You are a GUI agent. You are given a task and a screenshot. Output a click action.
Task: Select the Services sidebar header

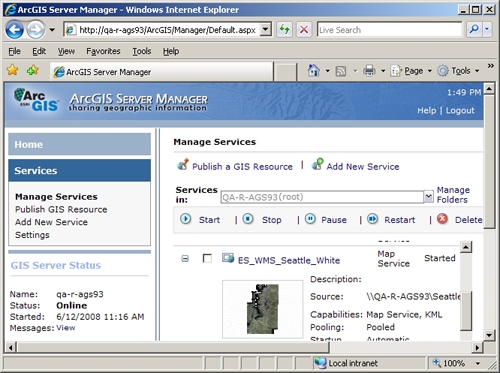click(80, 170)
